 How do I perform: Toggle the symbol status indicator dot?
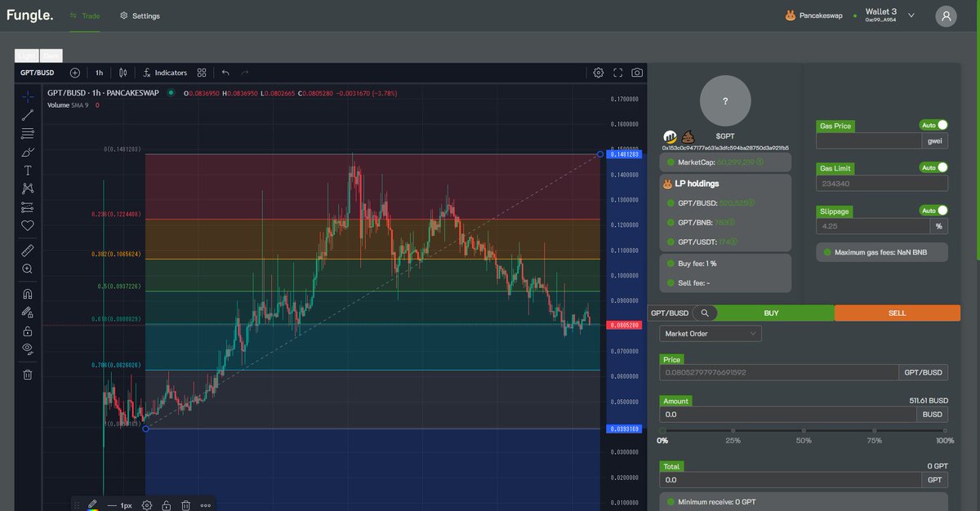pos(171,92)
